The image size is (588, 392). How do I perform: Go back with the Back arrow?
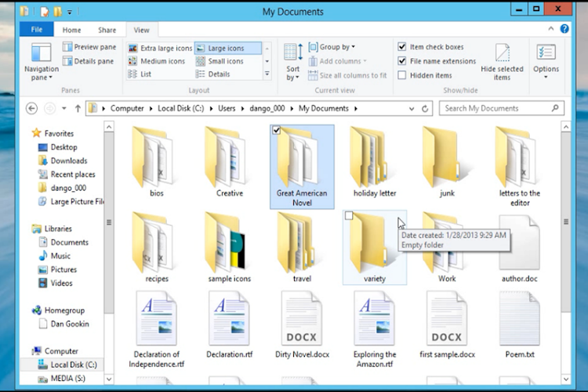31,108
